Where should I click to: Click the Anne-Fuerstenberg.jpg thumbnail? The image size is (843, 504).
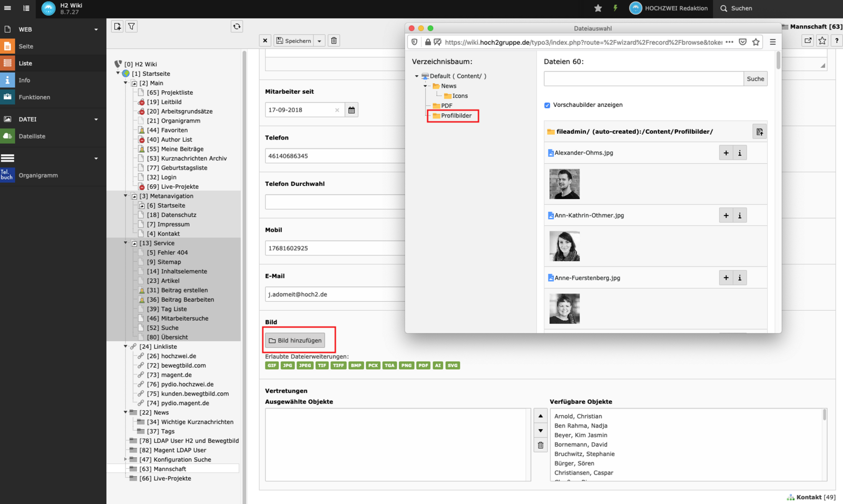click(564, 309)
